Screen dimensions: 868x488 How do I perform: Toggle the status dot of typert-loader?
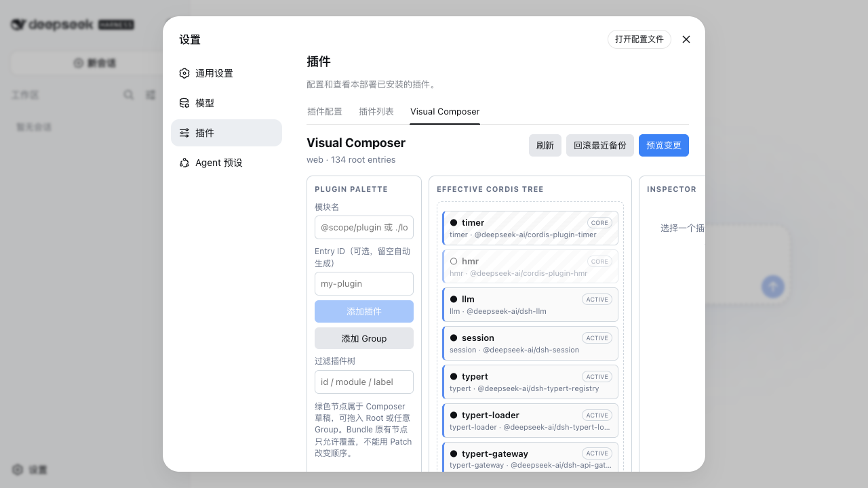point(454,415)
